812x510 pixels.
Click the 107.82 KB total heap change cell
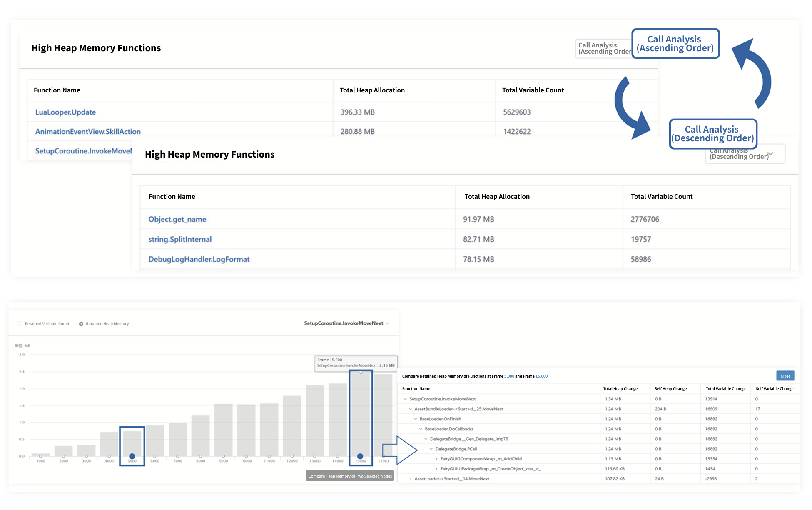tap(615, 479)
